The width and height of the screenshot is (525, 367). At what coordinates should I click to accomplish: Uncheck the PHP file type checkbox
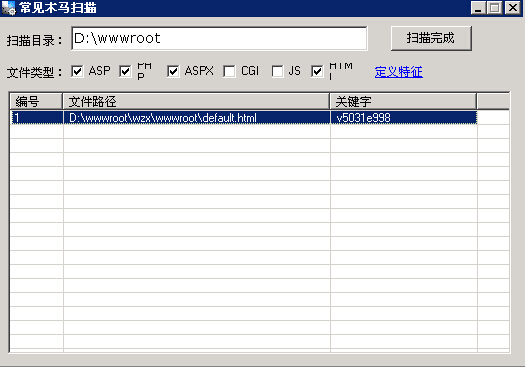click(x=125, y=71)
